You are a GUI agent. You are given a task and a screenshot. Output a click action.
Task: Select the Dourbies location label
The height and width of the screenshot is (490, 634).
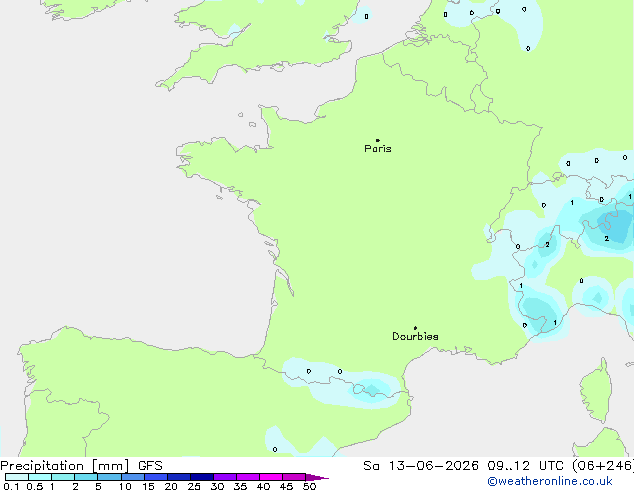coord(415,336)
